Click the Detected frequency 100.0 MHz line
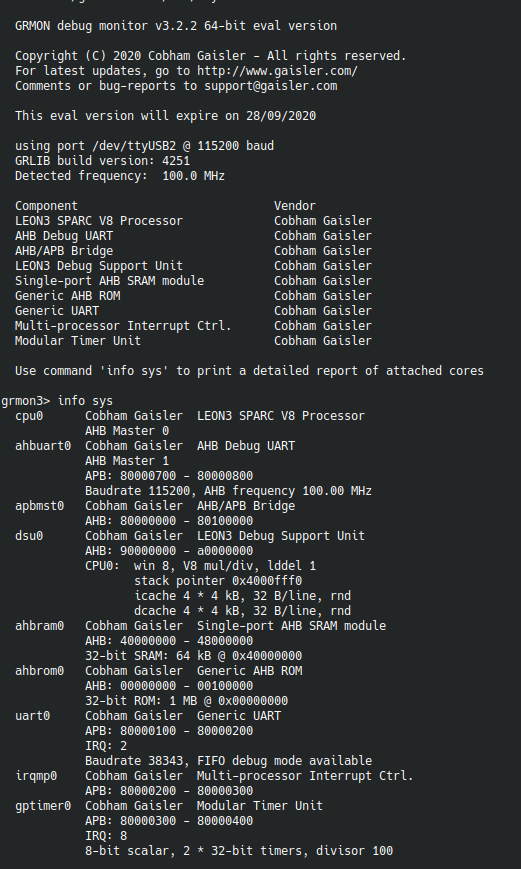Image resolution: width=521 pixels, height=869 pixels. click(120, 176)
